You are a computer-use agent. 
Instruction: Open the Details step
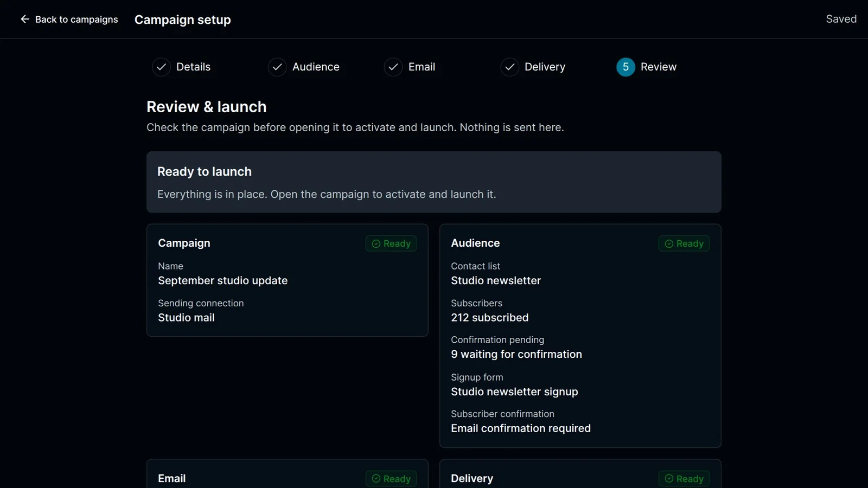181,67
